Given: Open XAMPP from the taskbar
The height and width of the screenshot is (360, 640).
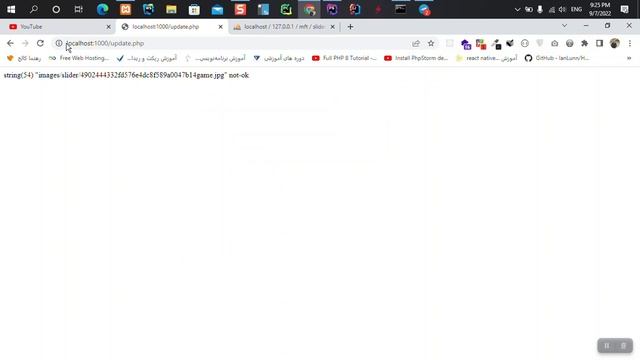Looking at the screenshot, I should pyautogui.click(x=126, y=9).
